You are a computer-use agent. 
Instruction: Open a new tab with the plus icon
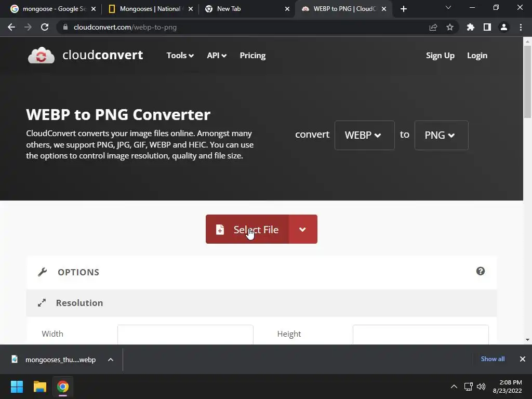point(403,9)
